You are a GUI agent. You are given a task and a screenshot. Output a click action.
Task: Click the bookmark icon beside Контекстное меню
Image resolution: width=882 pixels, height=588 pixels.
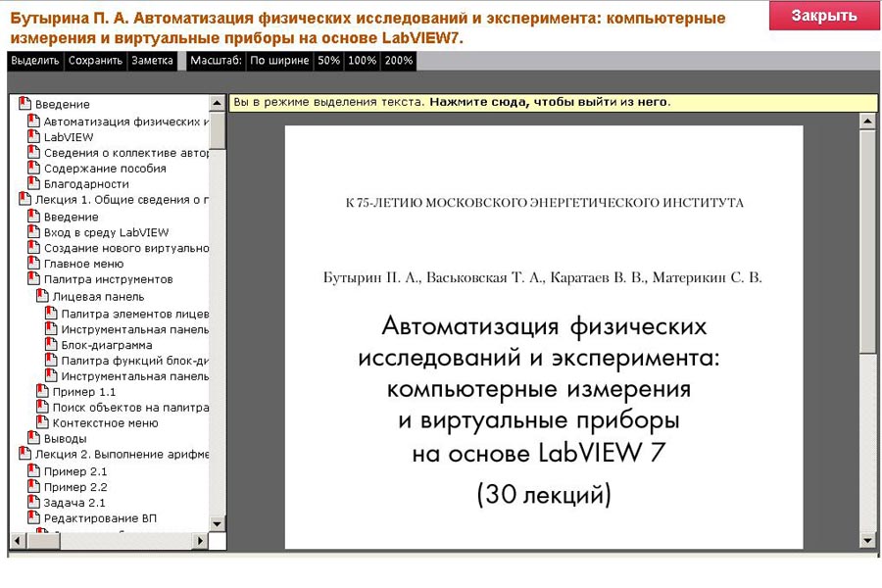(43, 423)
